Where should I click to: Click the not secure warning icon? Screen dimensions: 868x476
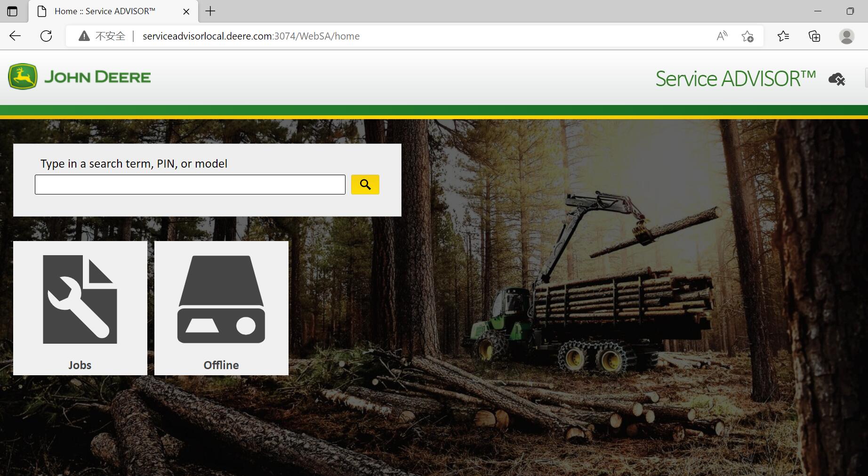coord(84,36)
